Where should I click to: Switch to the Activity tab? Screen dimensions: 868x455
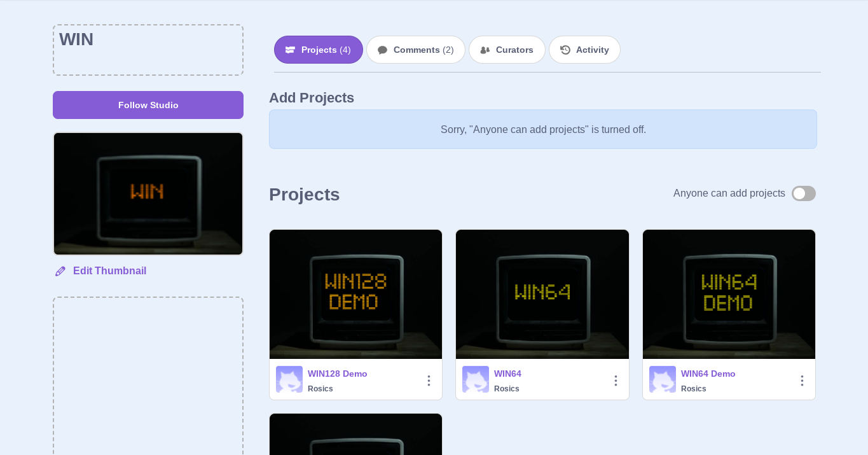[584, 49]
